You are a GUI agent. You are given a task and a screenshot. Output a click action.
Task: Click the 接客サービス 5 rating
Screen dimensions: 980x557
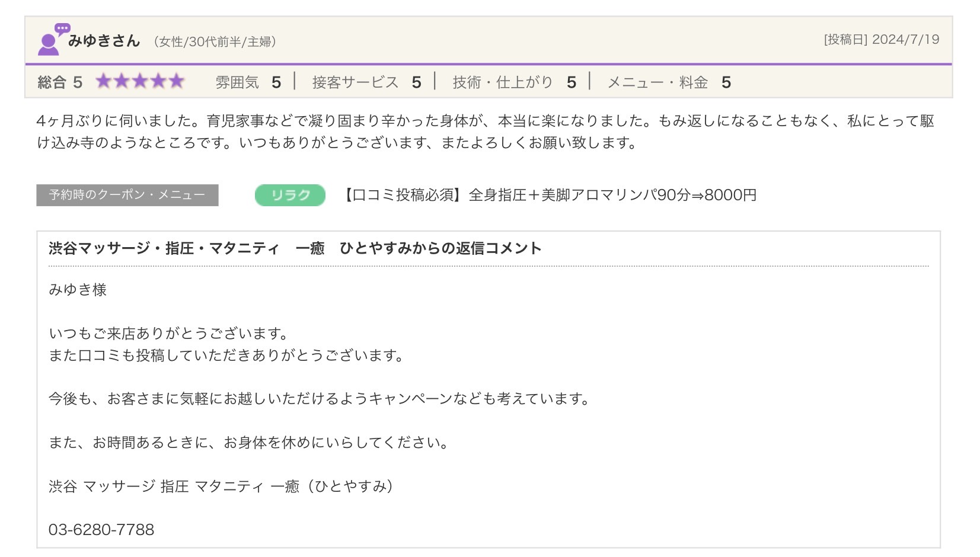pyautogui.click(x=366, y=82)
